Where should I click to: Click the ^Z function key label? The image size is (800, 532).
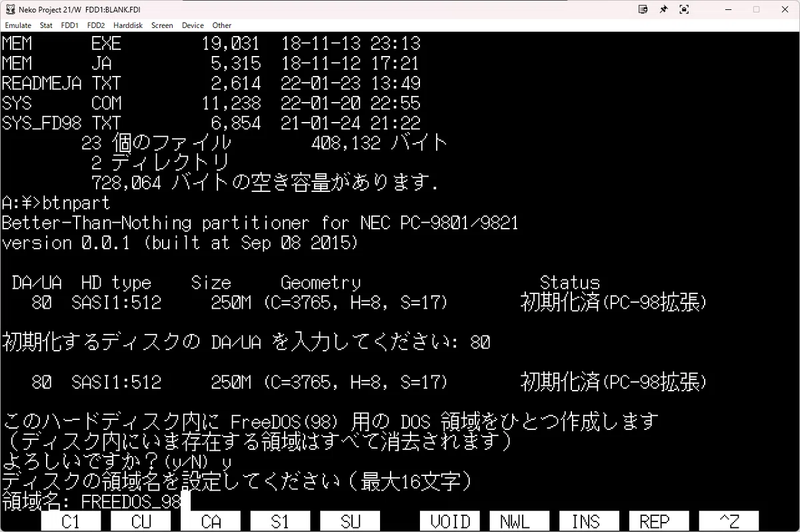(x=729, y=521)
